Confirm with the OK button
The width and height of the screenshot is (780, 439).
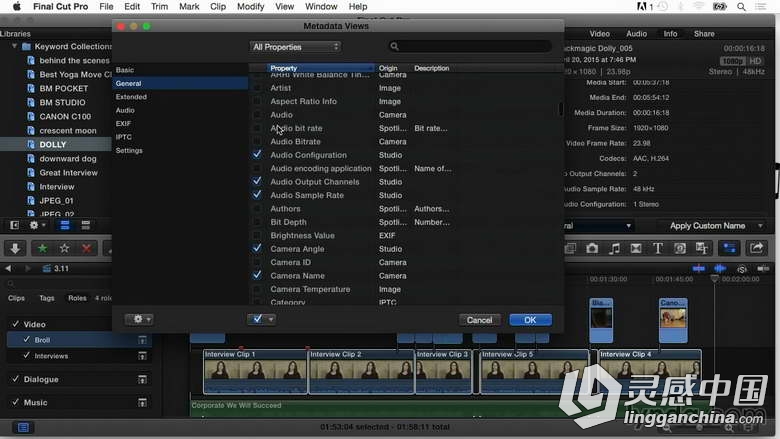[530, 320]
